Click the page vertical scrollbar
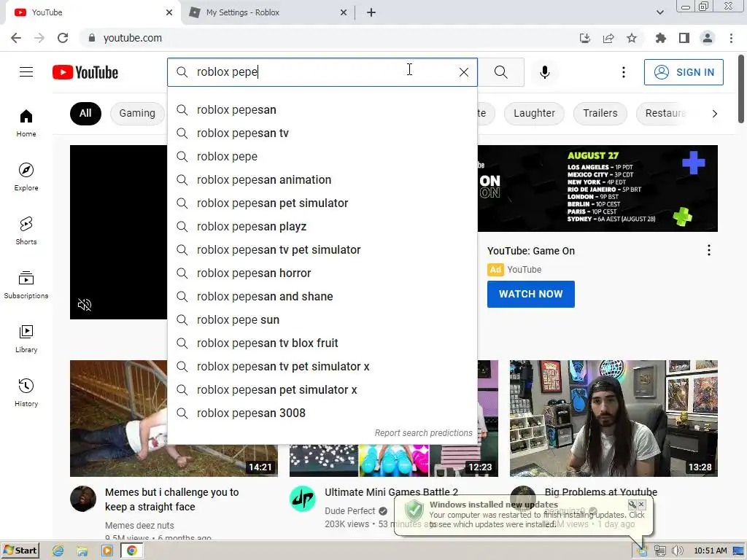Image resolution: width=747 pixels, height=560 pixels. click(741, 88)
